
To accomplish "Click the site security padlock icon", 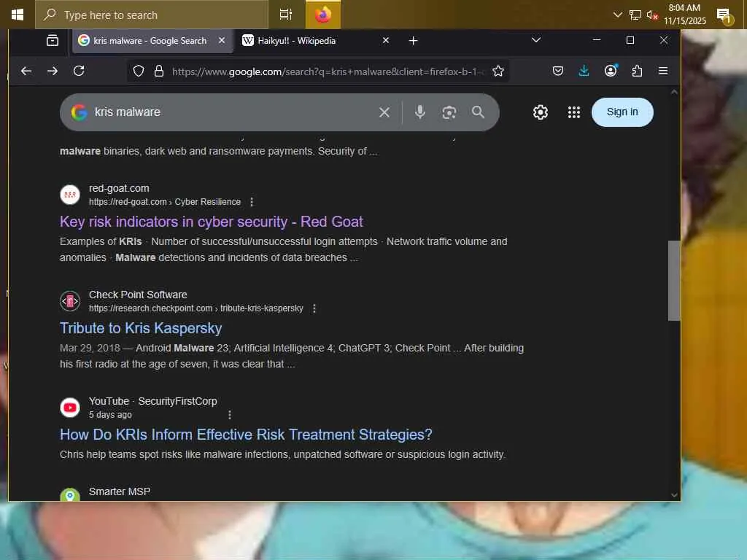I will (x=159, y=71).
